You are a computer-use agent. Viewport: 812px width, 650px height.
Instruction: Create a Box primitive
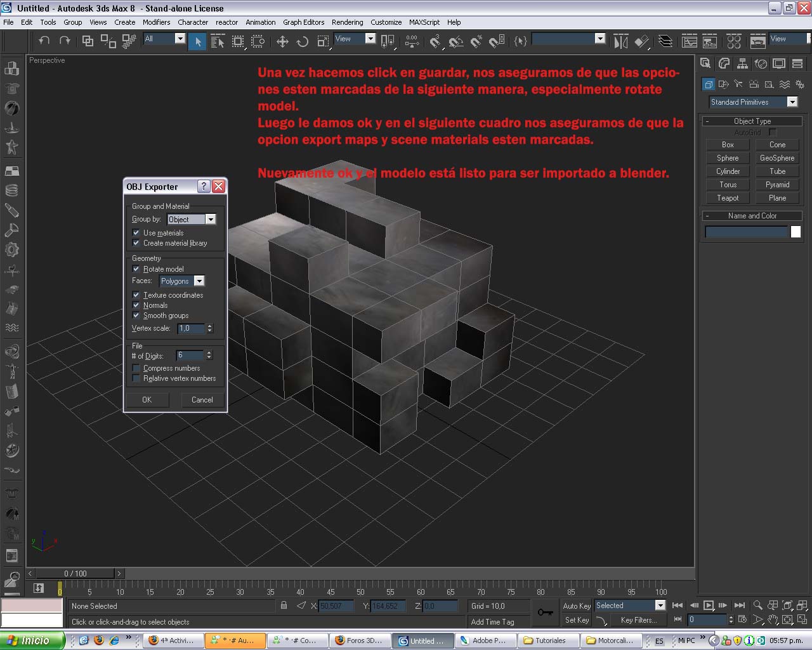pyautogui.click(x=728, y=145)
